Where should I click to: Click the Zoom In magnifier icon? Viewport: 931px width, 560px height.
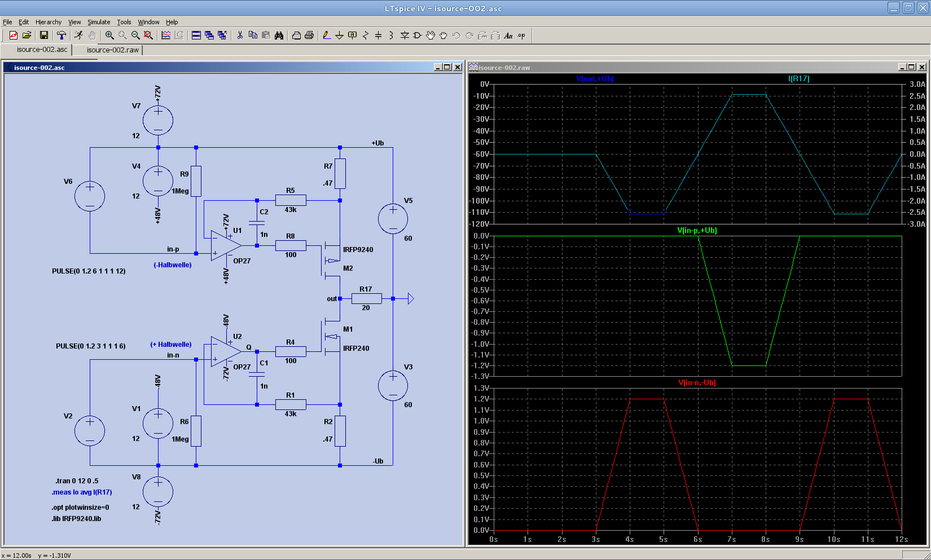click(109, 35)
